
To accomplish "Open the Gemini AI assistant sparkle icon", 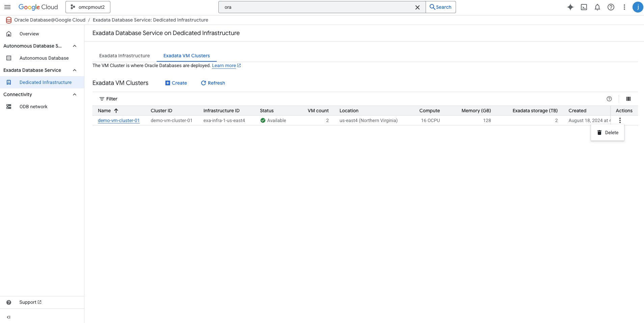I will pos(570,7).
